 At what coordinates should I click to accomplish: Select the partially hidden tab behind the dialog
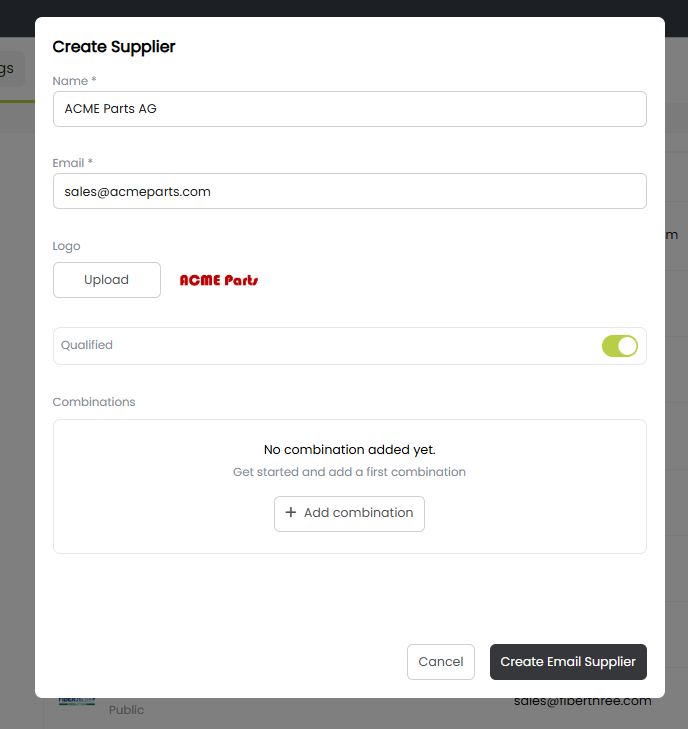click(10, 68)
